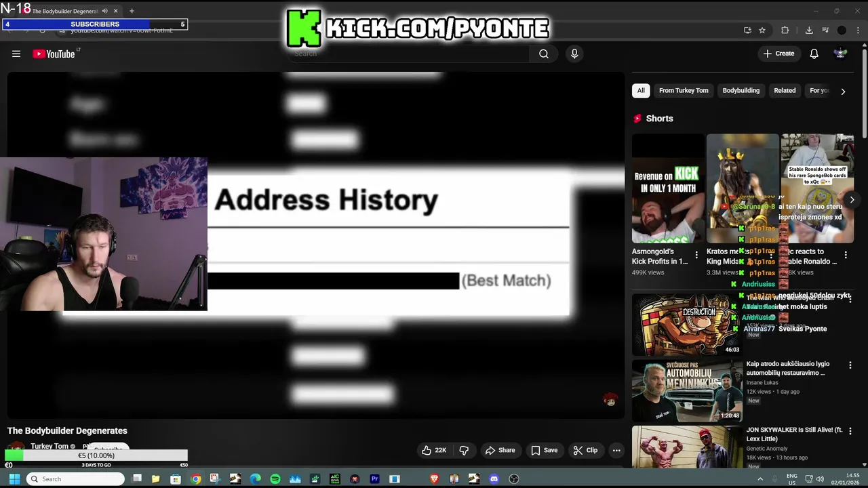The height and width of the screenshot is (488, 868).
Task: Open the YouTube hamburger guide menu
Action: [x=16, y=54]
